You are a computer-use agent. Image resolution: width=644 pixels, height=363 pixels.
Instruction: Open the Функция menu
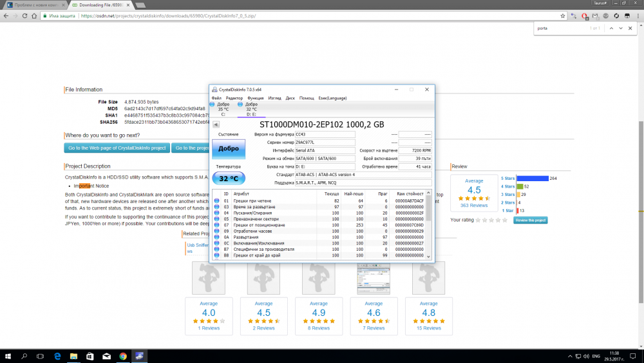(256, 98)
